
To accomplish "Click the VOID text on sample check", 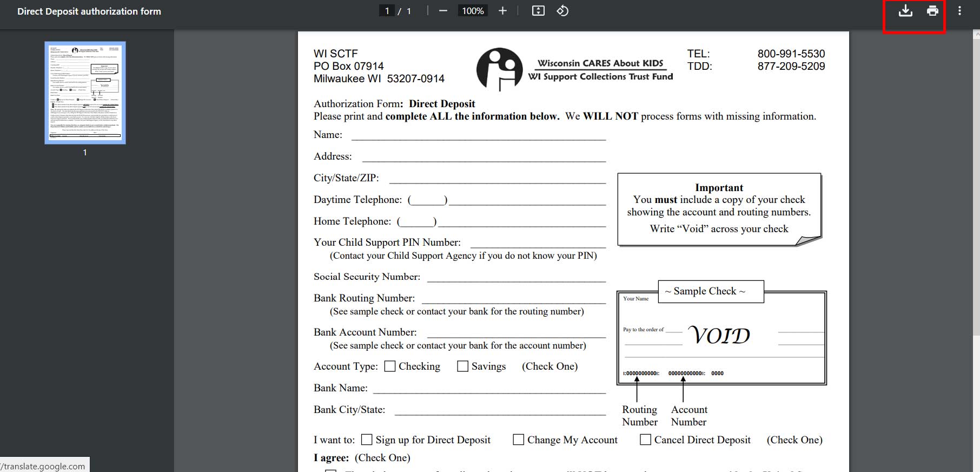I will click(719, 336).
